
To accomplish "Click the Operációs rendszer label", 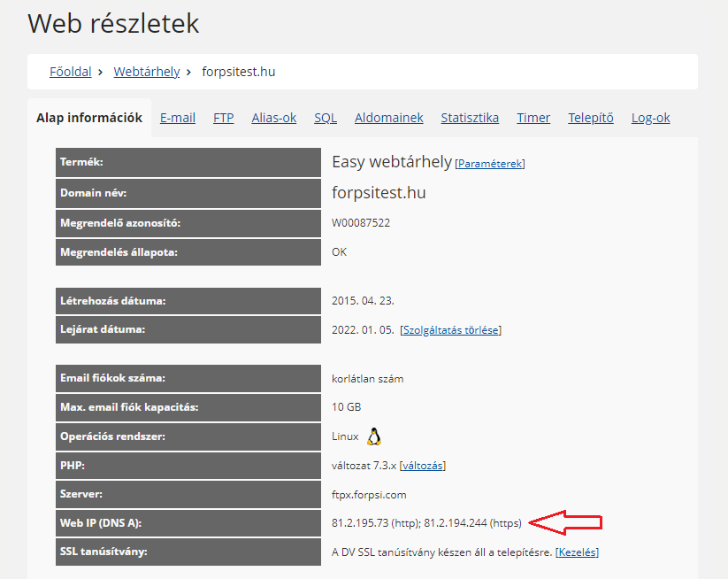I will (x=113, y=436).
